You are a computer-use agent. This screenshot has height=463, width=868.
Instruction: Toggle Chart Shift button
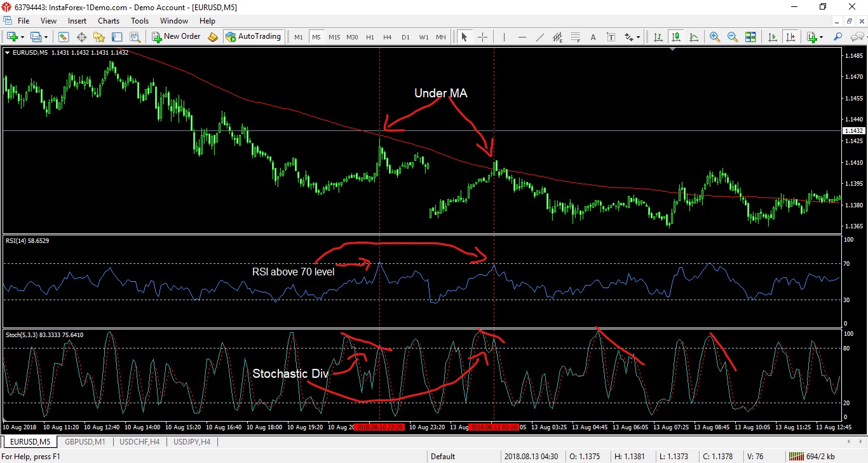click(790, 37)
